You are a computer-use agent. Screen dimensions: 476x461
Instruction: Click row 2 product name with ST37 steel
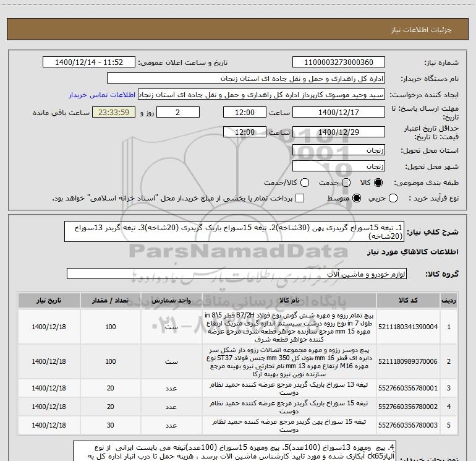289,361
